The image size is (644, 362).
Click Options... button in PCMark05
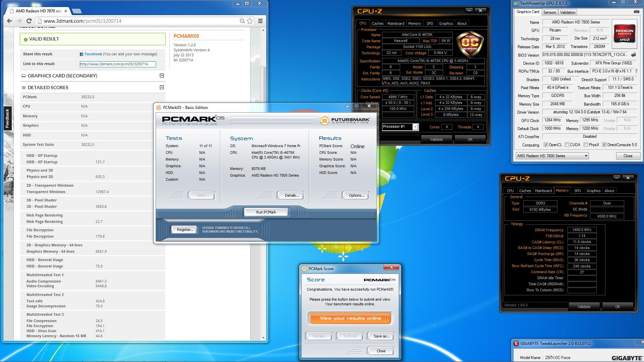[356, 195]
